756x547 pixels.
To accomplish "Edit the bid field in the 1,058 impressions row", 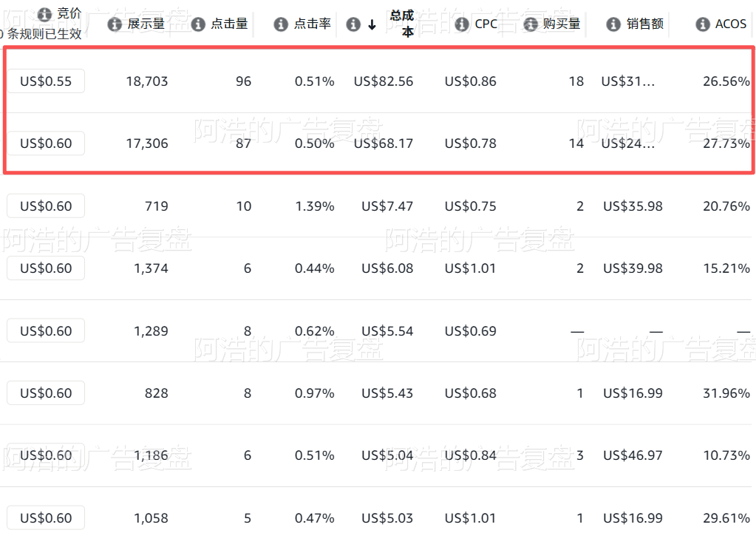I will (x=46, y=518).
